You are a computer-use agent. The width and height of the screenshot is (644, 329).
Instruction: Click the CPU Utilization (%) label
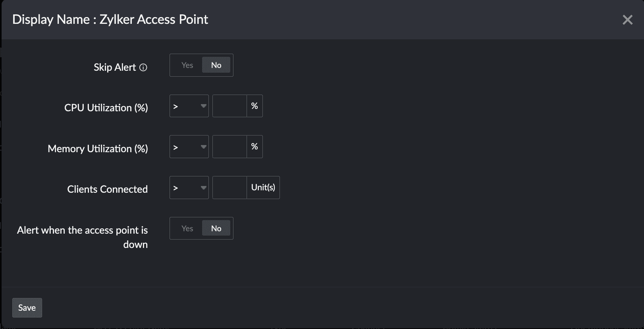tap(106, 108)
